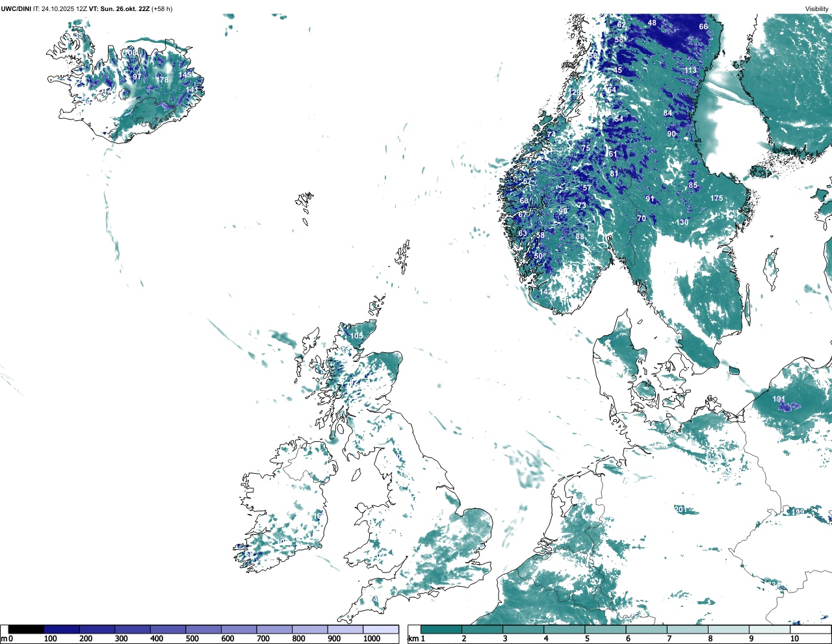Click the valid time 'Sun. 26.okt. 22Z'
This screenshot has height=644, width=832.
[125, 8]
